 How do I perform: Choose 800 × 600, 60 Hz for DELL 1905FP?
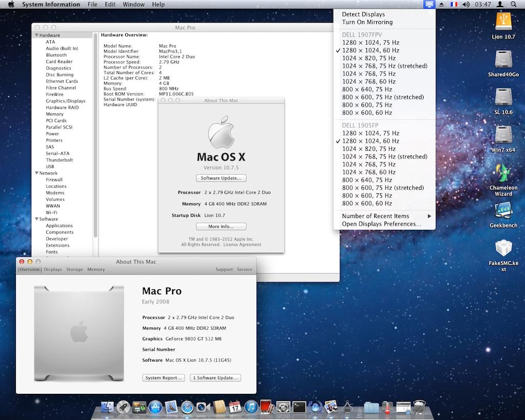click(367, 203)
